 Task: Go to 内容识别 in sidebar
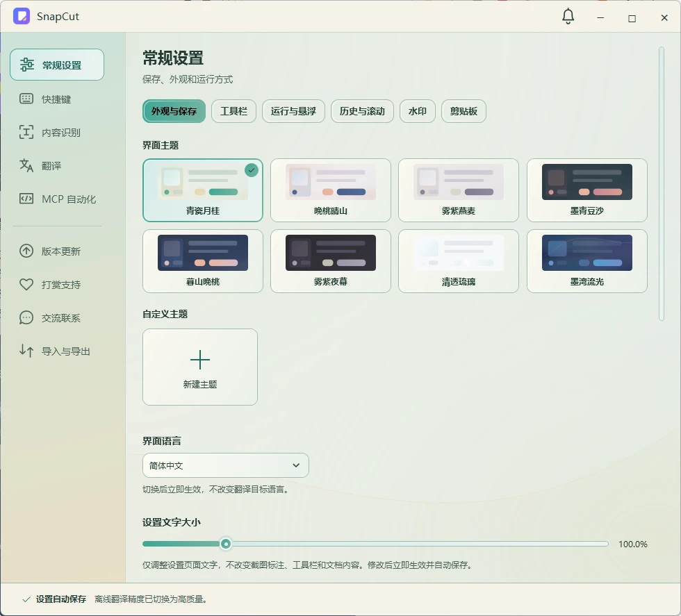click(57, 132)
